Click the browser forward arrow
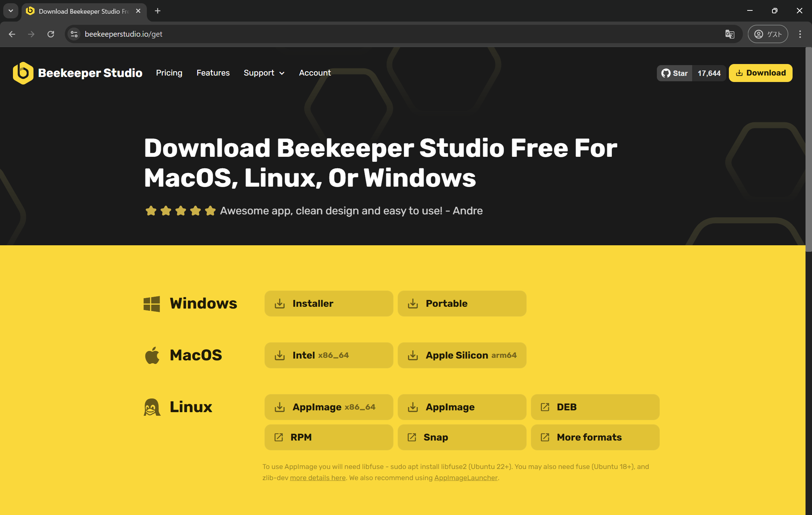Image resolution: width=812 pixels, height=515 pixels. pyautogui.click(x=31, y=34)
